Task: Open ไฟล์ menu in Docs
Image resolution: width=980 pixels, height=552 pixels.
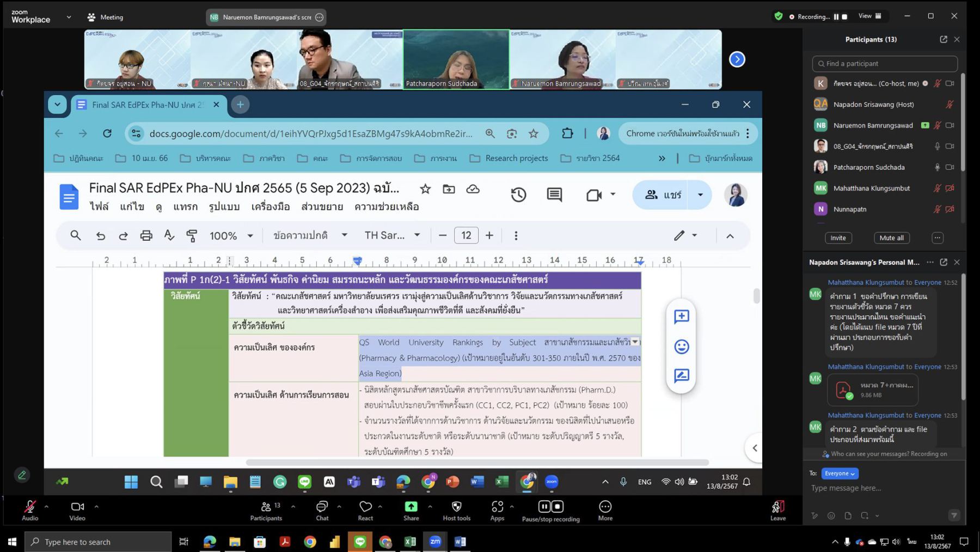Action: click(x=99, y=207)
